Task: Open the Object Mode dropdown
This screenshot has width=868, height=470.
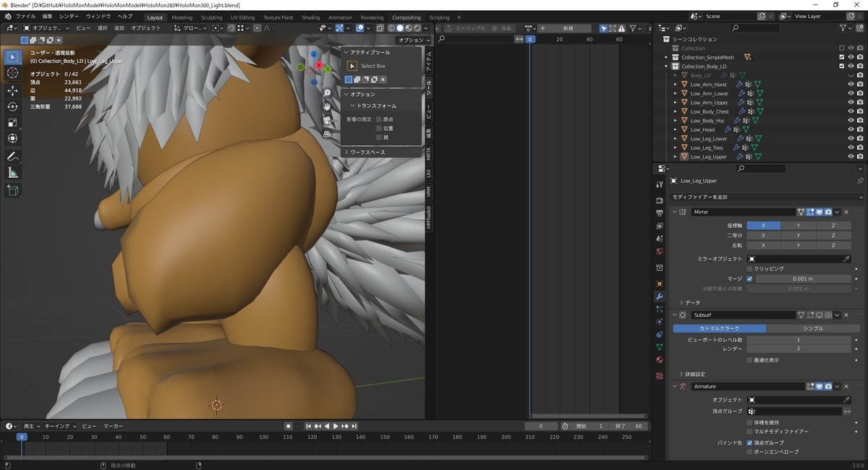Action: pyautogui.click(x=46, y=28)
